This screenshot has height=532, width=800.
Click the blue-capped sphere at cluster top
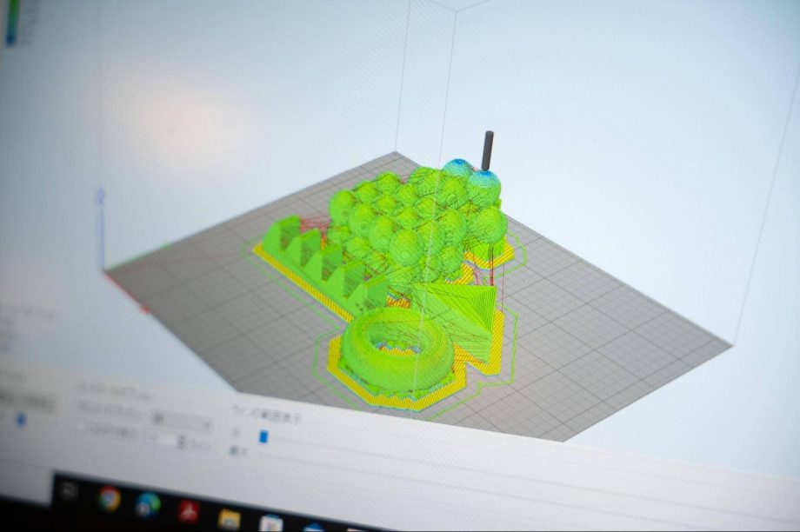pyautogui.click(x=458, y=170)
